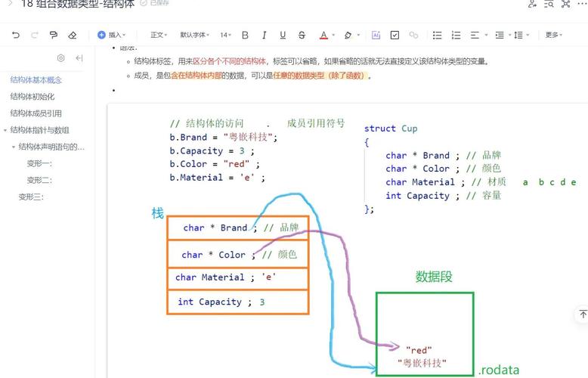Go to 结构体指针与数组 outline entry
The width and height of the screenshot is (588, 378).
click(40, 130)
